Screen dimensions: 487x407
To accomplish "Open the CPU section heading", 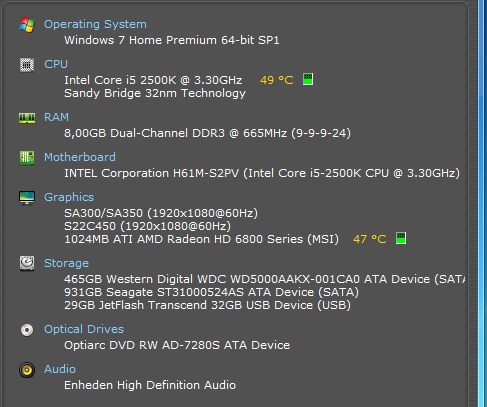I will click(56, 64).
